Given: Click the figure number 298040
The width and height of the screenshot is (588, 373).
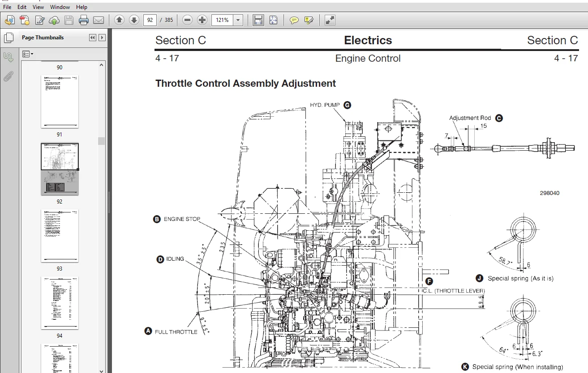Looking at the screenshot, I should pos(549,194).
